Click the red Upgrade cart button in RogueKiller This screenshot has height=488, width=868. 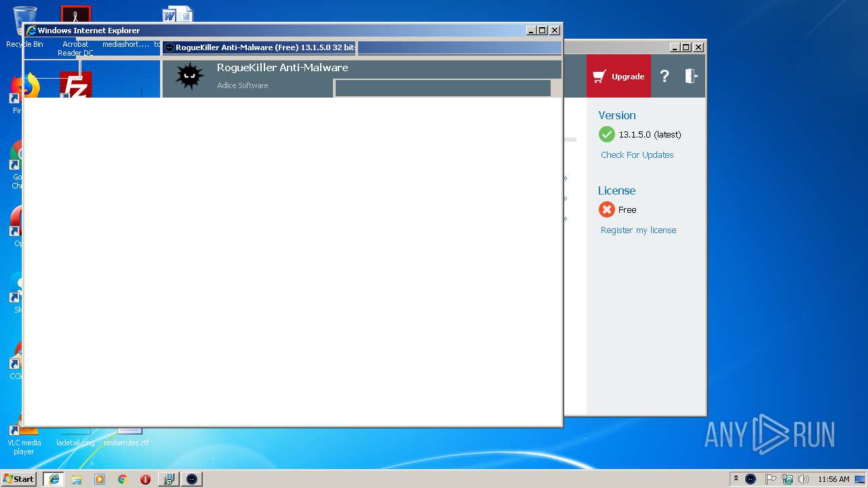tap(618, 76)
